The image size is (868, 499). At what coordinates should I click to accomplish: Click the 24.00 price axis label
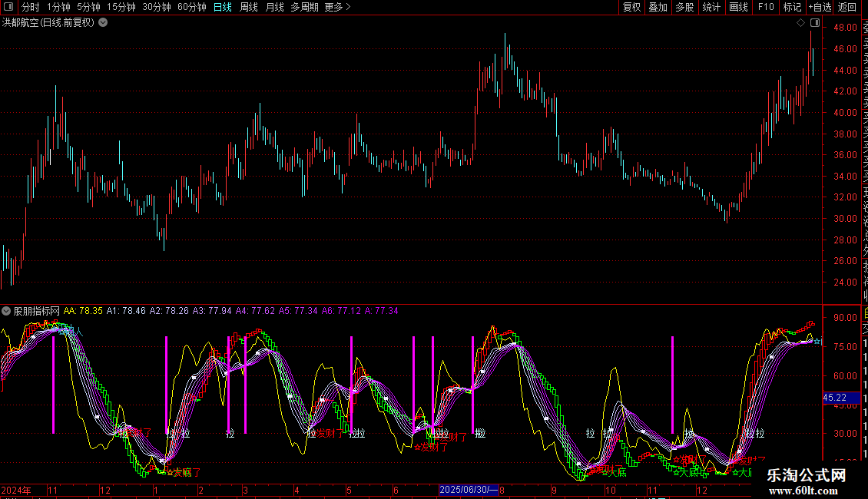(845, 283)
